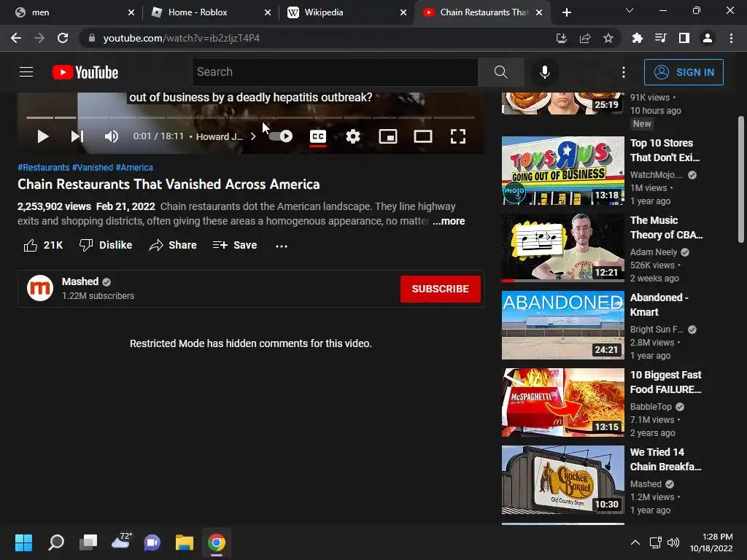Subscribe to Mashed channel
Image resolution: width=747 pixels, height=560 pixels.
pyautogui.click(x=440, y=289)
